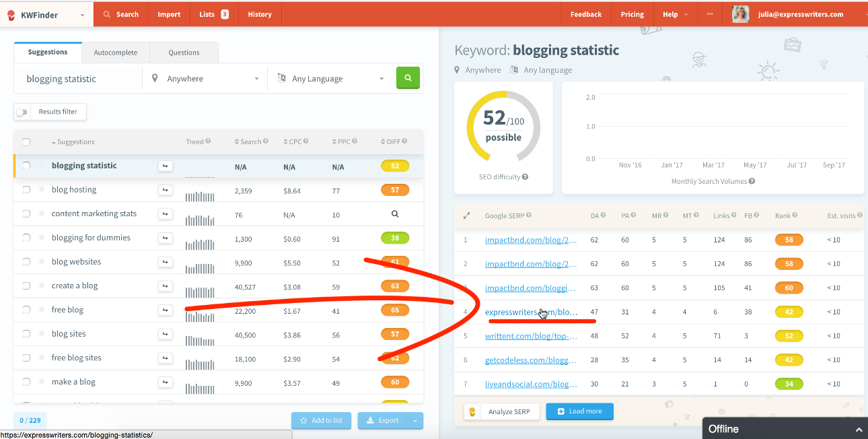Open the SEO difficulty help icon

click(525, 177)
